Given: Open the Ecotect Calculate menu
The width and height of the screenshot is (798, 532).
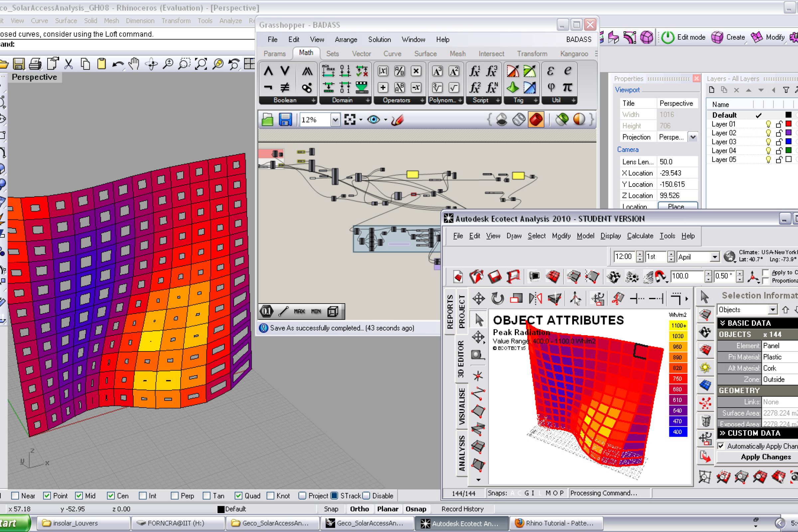Looking at the screenshot, I should (640, 236).
